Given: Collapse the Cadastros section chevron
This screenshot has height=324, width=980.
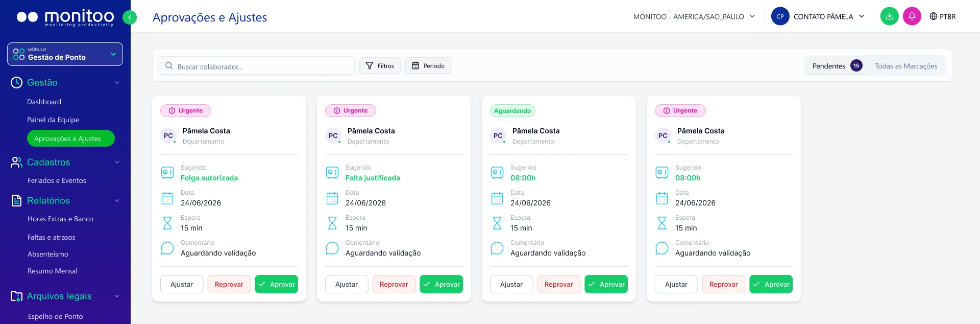Looking at the screenshot, I should coord(117,163).
